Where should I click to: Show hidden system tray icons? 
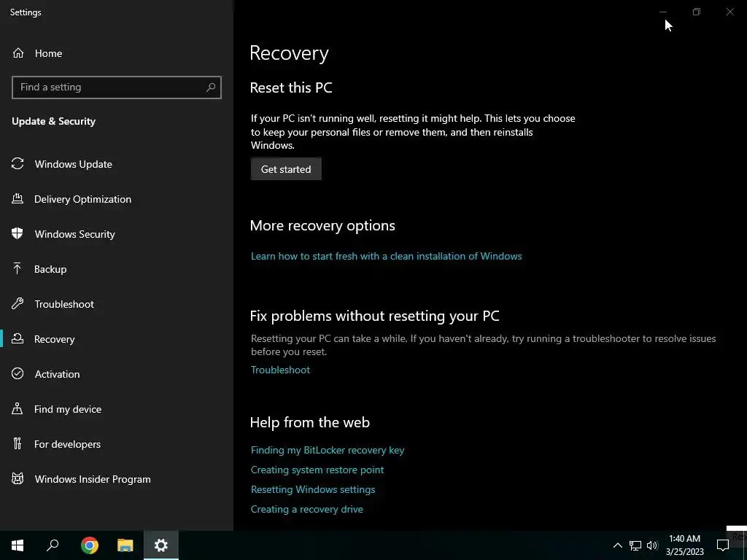617,545
